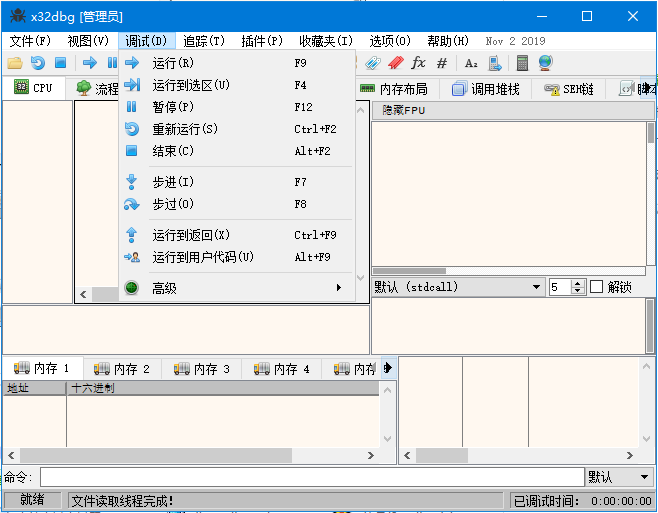Click the 十六进制 column header
The height and width of the screenshot is (513, 658).
pos(223,388)
